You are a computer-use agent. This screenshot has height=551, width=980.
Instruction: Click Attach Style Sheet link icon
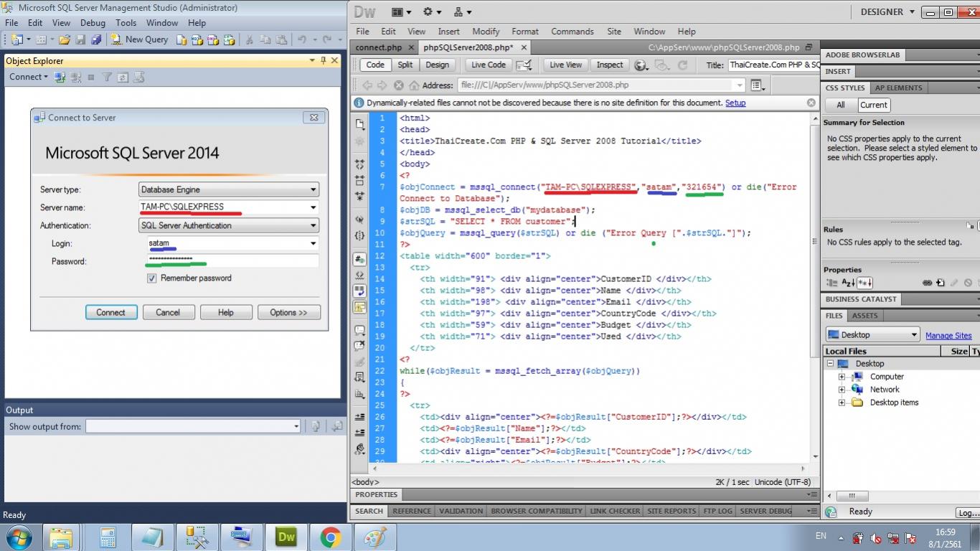point(927,283)
